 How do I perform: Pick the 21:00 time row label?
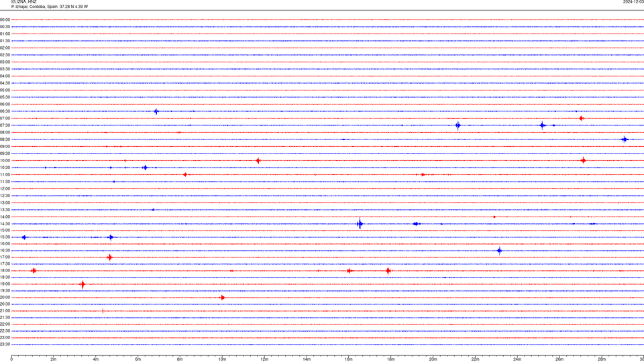tap(5, 310)
